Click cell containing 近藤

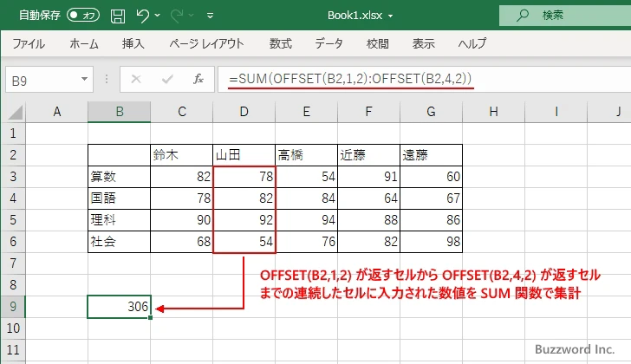(x=368, y=155)
